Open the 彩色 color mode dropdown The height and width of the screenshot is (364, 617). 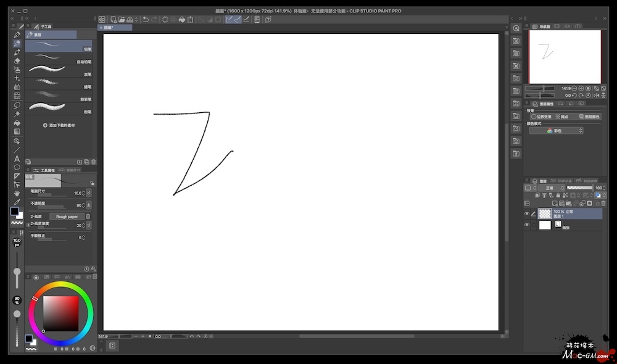point(556,131)
